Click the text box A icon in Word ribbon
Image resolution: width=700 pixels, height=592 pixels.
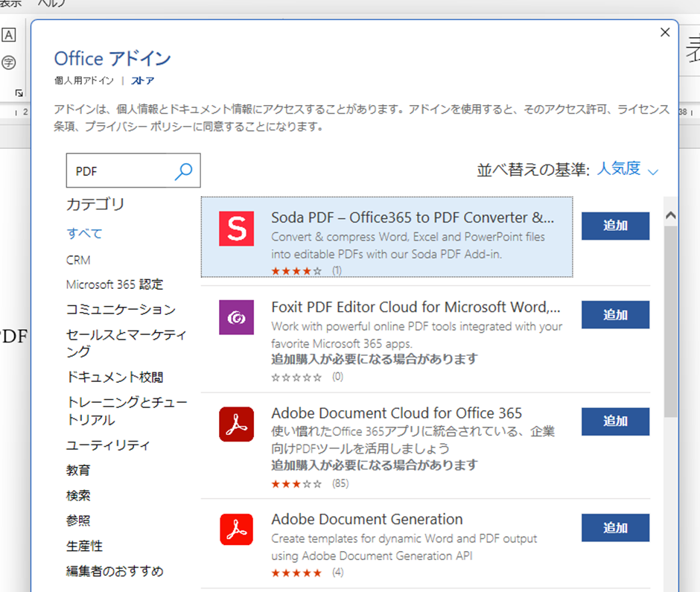(8, 35)
